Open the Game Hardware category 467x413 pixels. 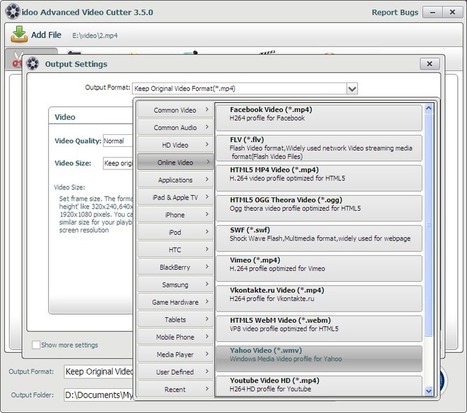pos(175,302)
